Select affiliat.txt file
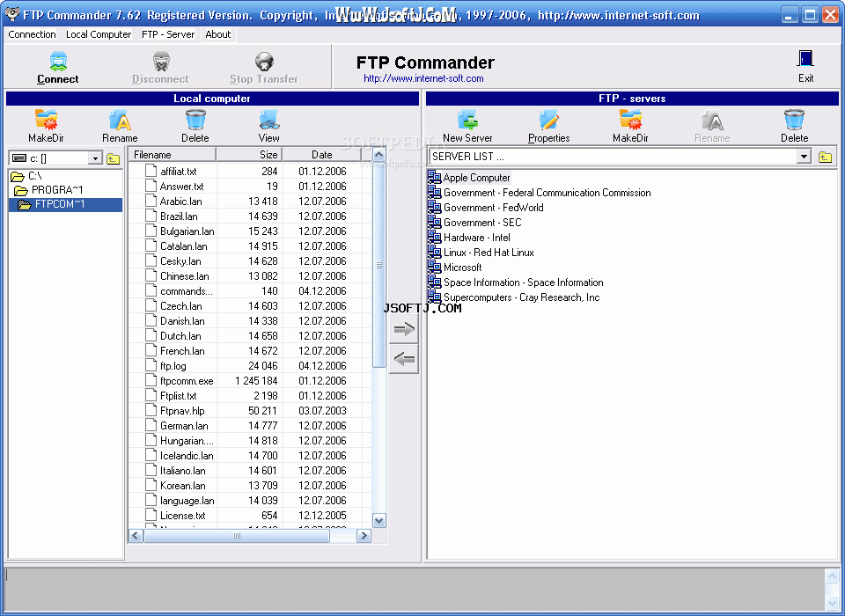The height and width of the screenshot is (616, 845). point(179,172)
